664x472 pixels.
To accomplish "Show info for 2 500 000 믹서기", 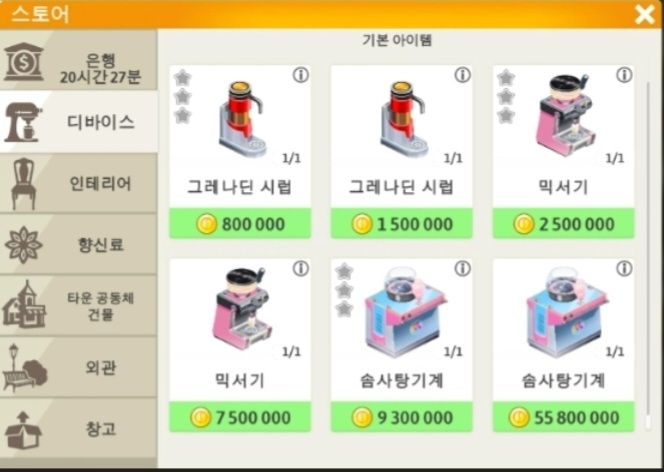I will tap(624, 75).
